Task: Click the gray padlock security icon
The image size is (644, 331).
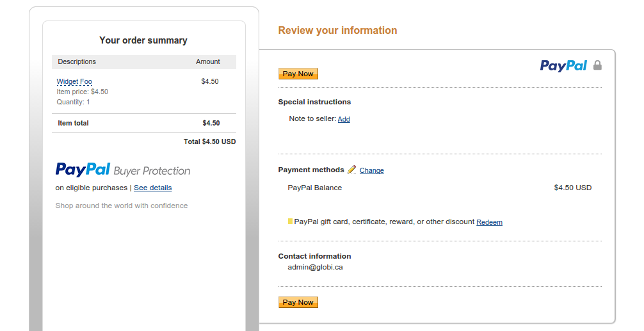Action: (598, 65)
